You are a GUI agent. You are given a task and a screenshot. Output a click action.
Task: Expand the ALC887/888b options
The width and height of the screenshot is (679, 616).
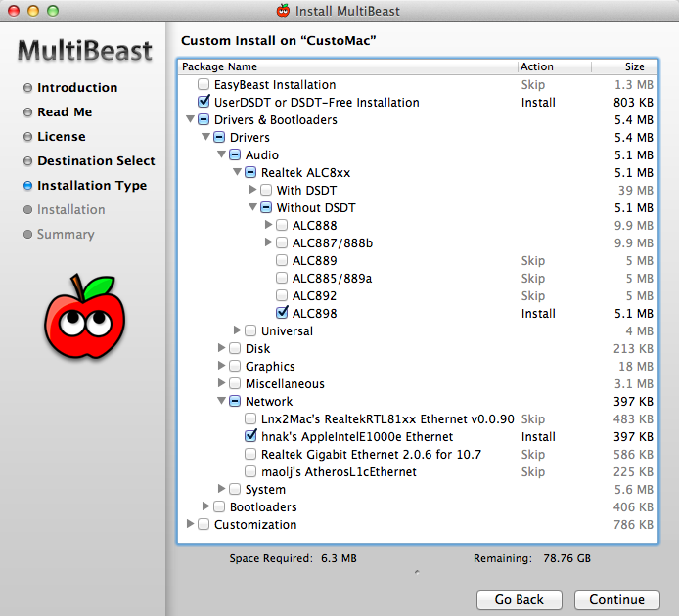(x=268, y=242)
